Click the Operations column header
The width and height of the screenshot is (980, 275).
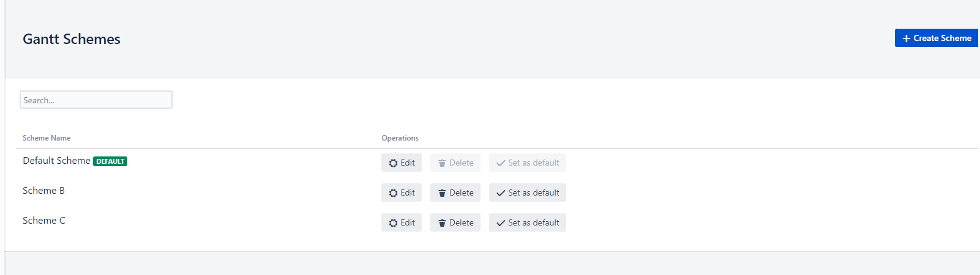[x=400, y=138]
